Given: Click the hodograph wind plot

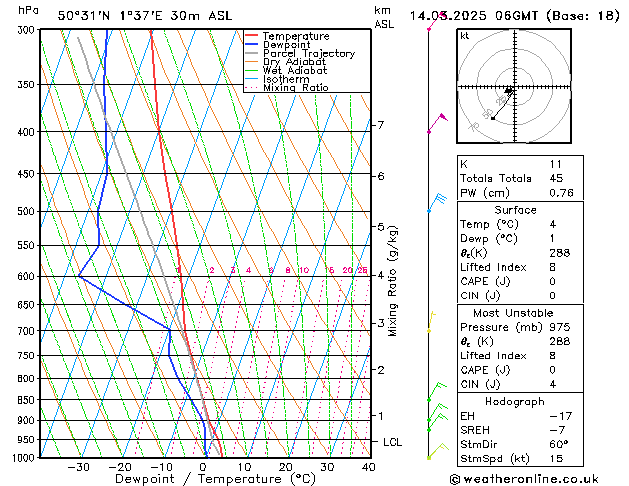Looking at the screenshot, I should tap(510, 88).
